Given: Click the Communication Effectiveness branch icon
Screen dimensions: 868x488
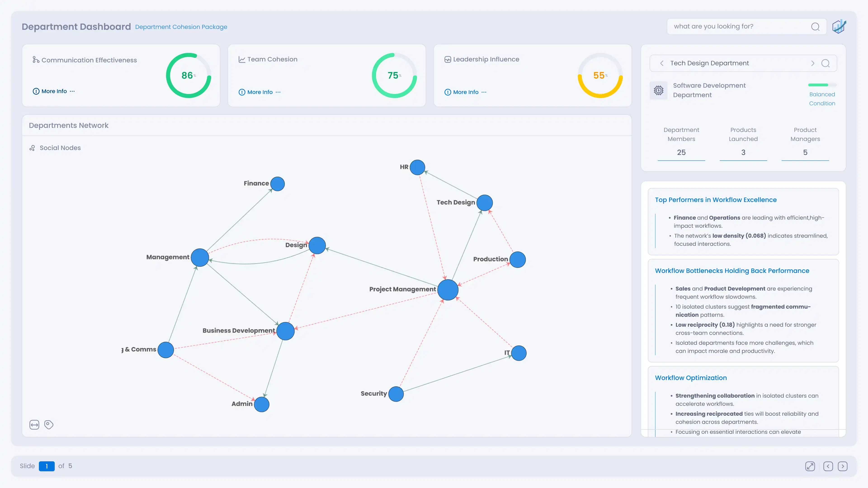Looking at the screenshot, I should [36, 60].
